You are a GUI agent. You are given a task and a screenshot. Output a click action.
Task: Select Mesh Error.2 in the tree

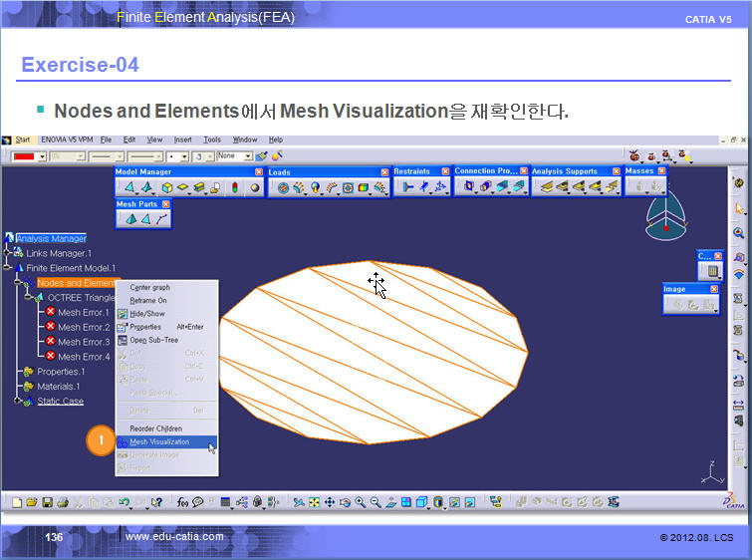83,327
